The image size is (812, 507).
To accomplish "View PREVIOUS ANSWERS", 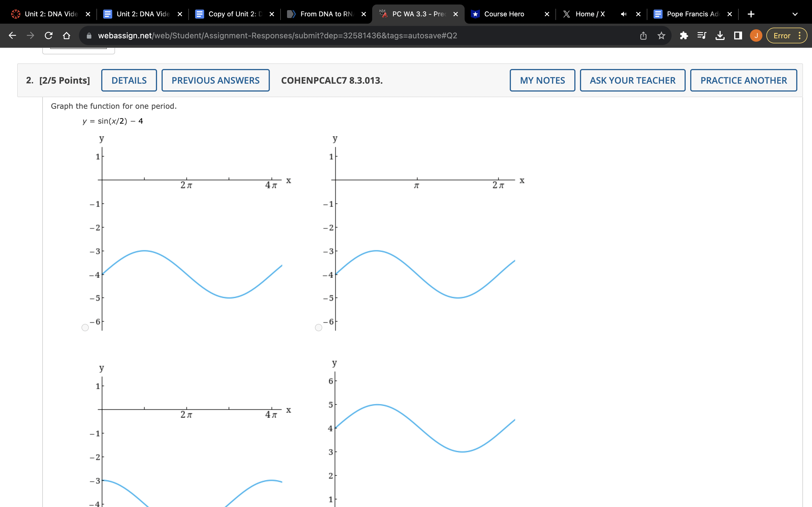I will (215, 81).
